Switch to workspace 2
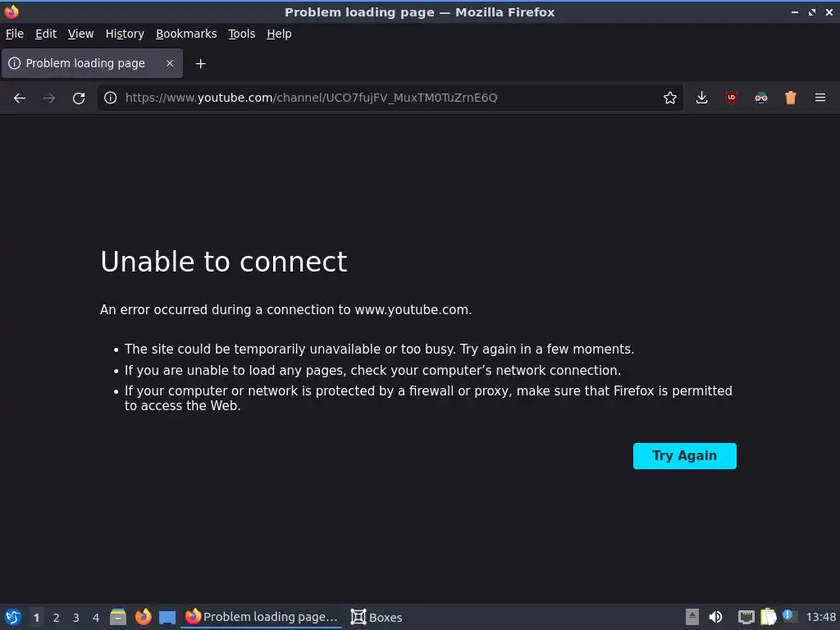840x630 pixels. click(57, 618)
